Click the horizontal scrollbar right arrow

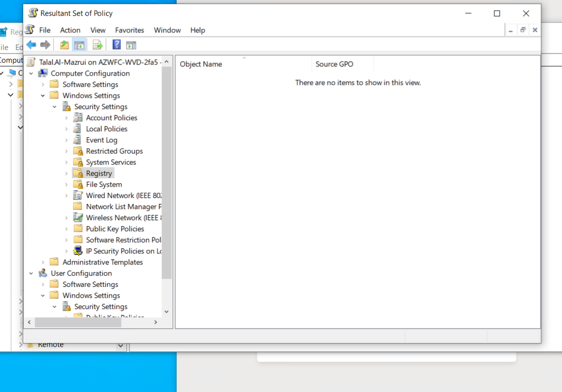156,322
